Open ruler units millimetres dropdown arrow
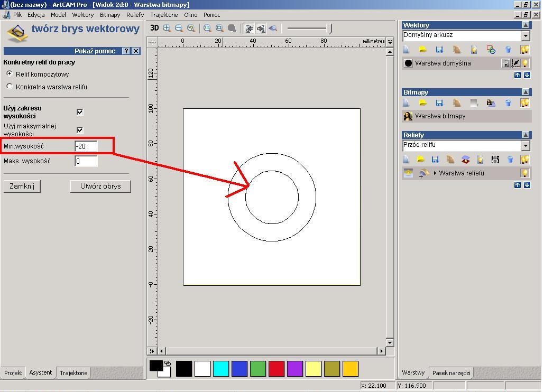Viewport: 544px width, 392px height. click(x=390, y=42)
